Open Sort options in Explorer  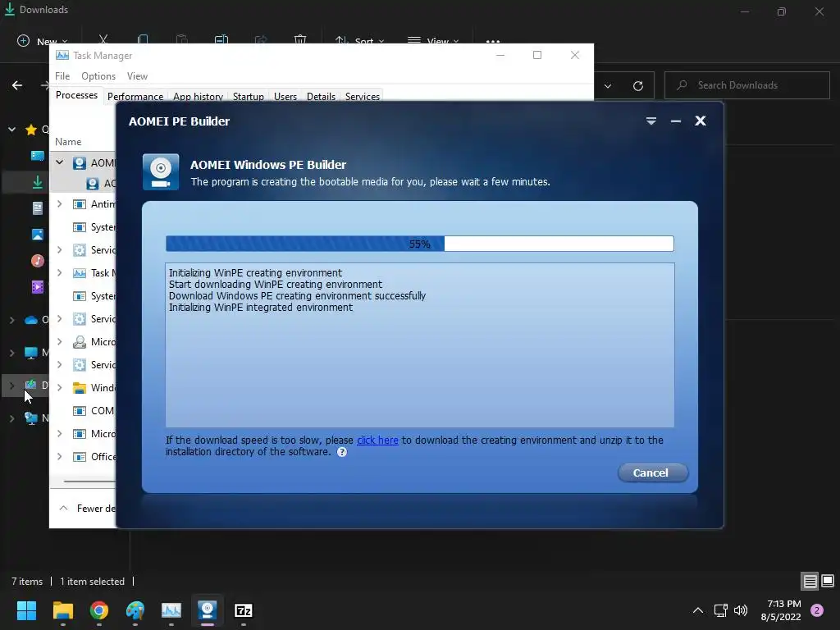tap(359, 41)
